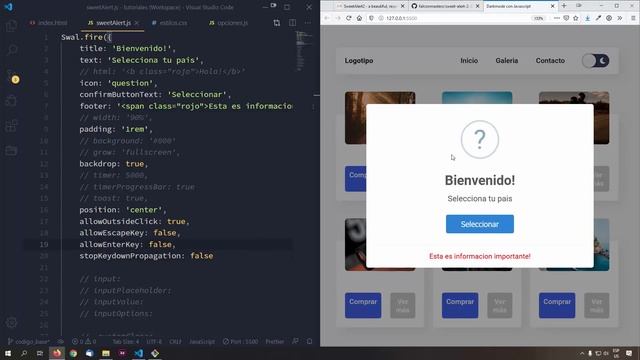
Task: Bookmark this page with the star icon
Action: [x=576, y=18]
